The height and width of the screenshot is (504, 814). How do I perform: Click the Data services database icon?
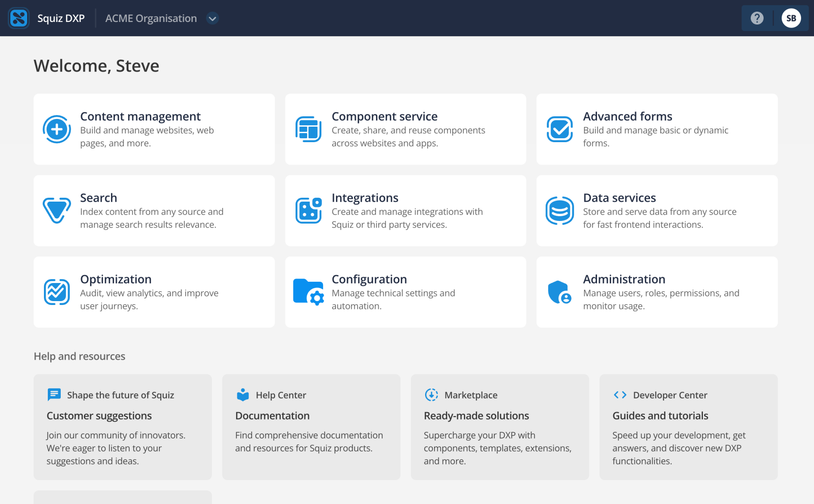[x=560, y=210]
